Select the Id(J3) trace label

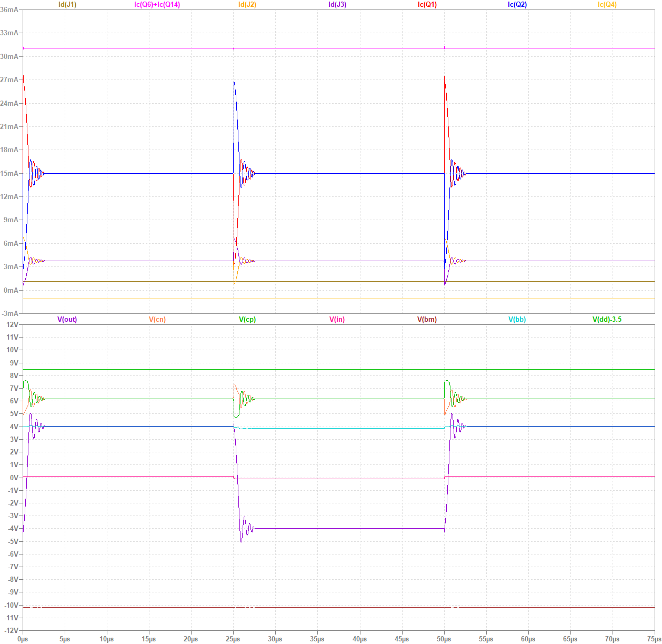click(x=337, y=5)
